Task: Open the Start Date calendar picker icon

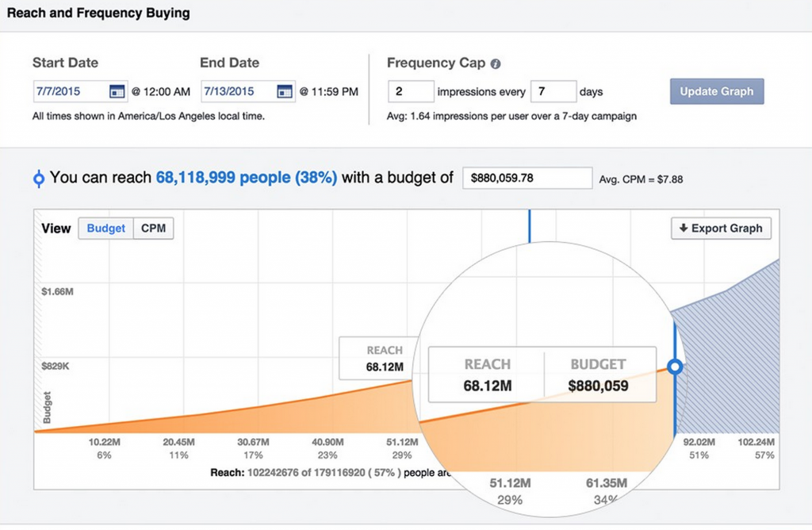Action: 117,92
